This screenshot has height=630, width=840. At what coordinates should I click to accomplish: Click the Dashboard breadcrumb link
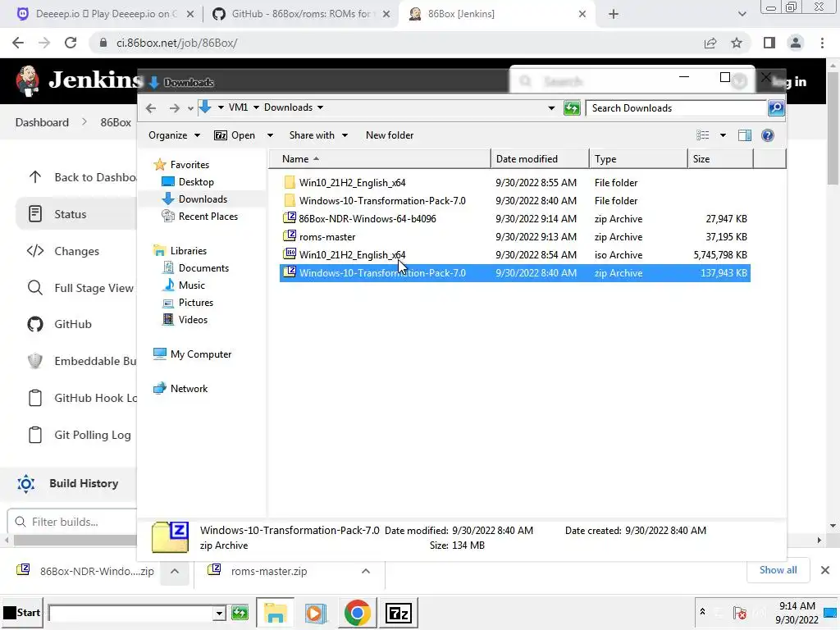point(42,122)
